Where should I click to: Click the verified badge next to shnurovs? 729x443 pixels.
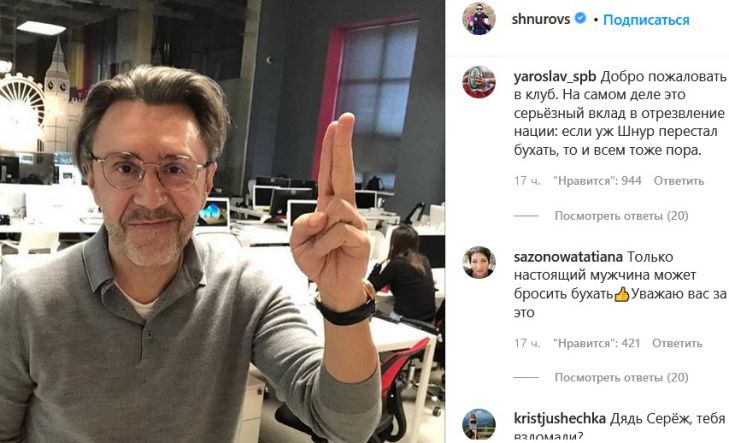[x=580, y=19]
